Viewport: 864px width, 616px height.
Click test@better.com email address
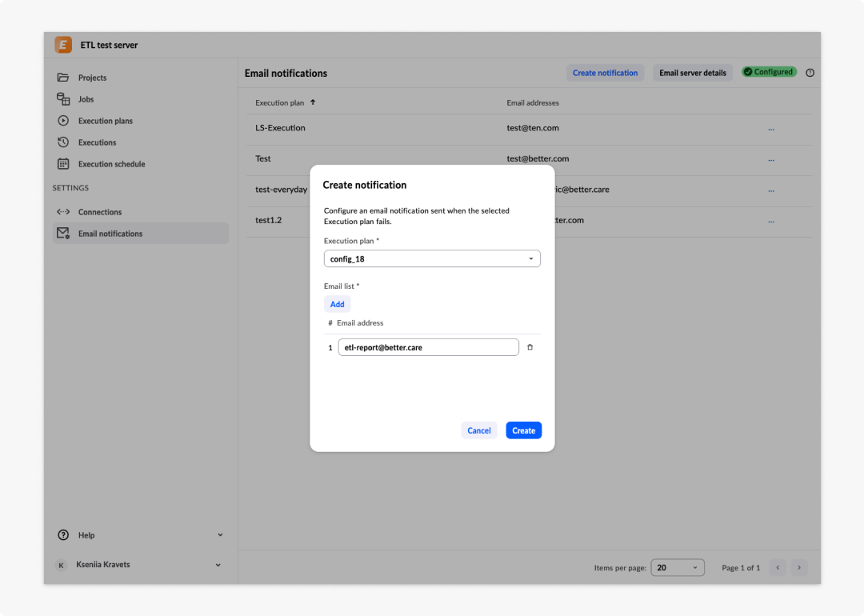538,158
